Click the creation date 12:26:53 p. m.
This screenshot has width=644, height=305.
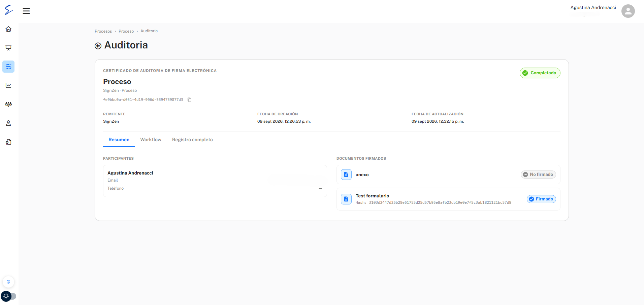point(284,121)
